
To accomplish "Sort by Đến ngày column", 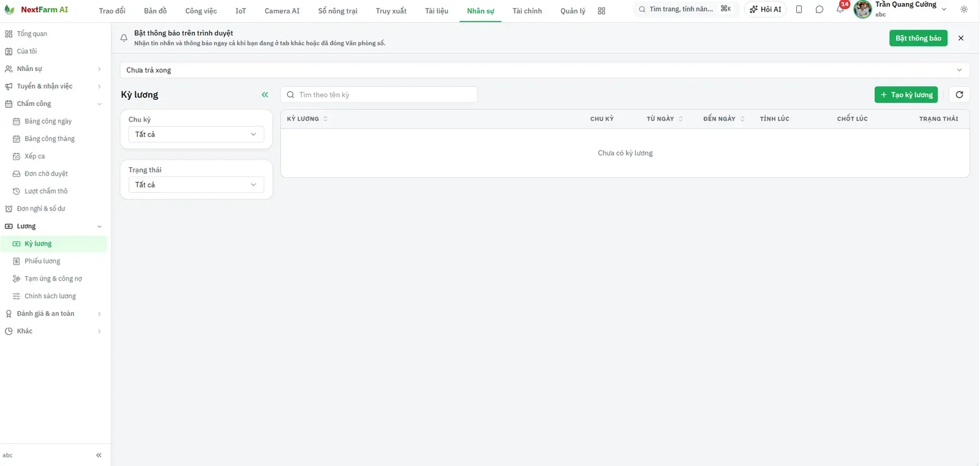I will point(724,119).
